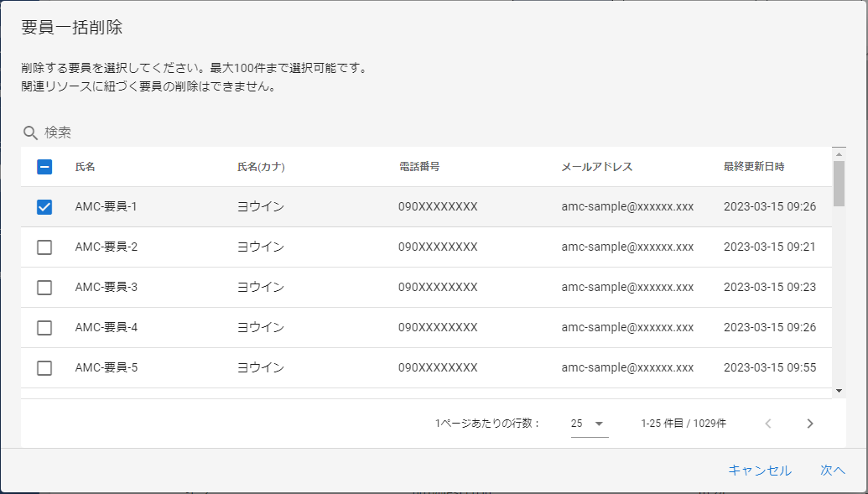
Task: Click scrollbar up arrow in table
Action: (x=839, y=153)
